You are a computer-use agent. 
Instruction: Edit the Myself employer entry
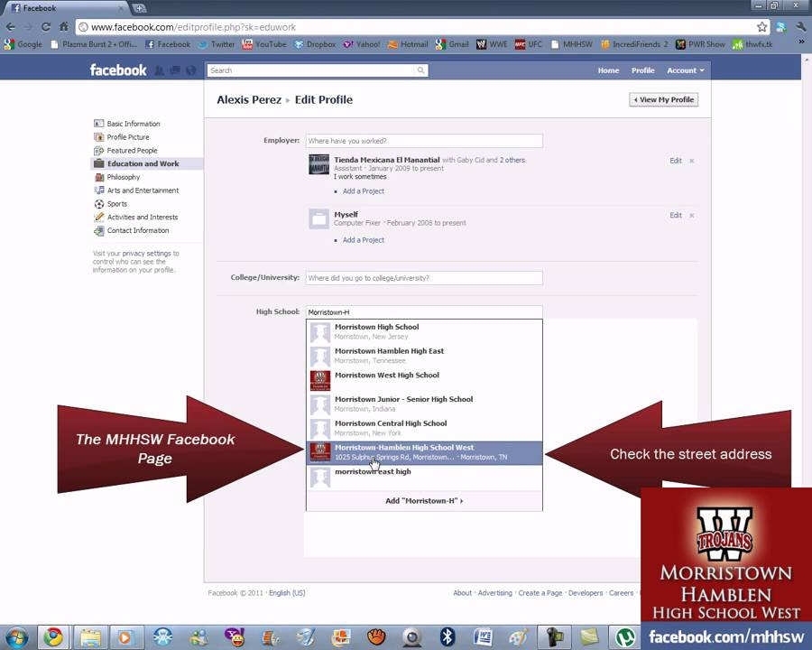coord(675,215)
